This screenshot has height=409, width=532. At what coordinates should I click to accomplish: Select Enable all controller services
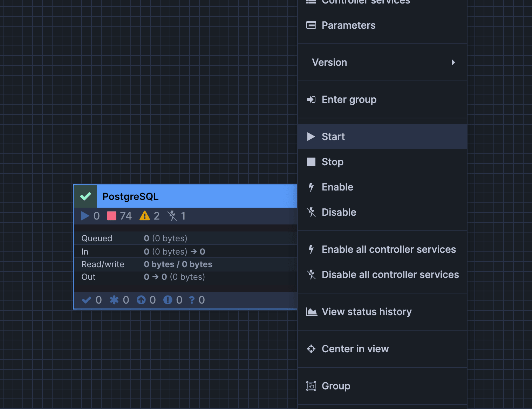tap(382, 249)
